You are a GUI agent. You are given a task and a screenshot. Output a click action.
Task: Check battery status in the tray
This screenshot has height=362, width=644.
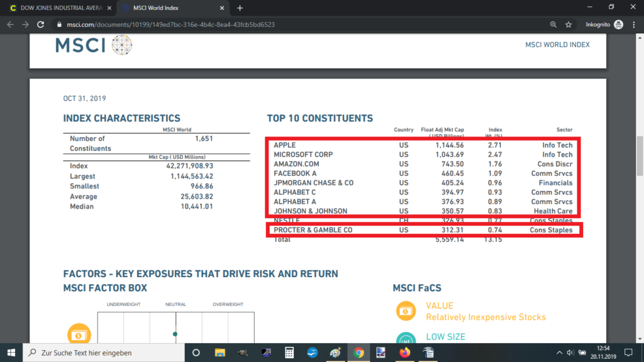point(582,353)
